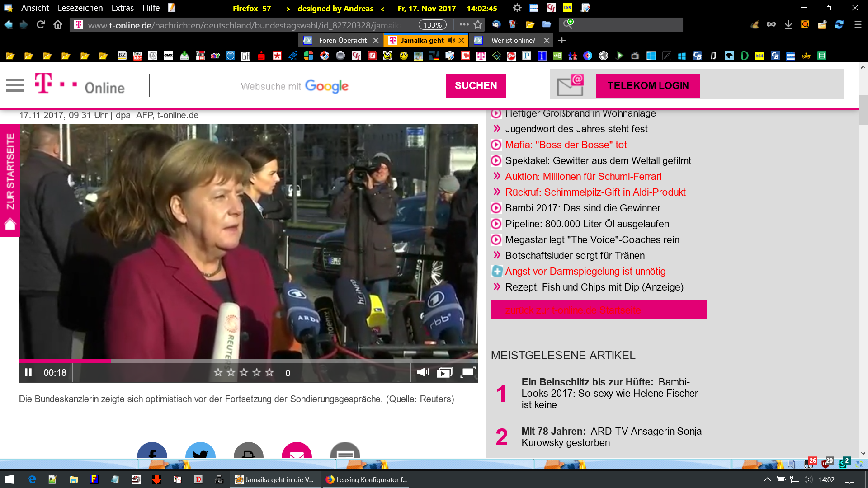Switch to the Foren-Übersicht tab

pos(342,40)
